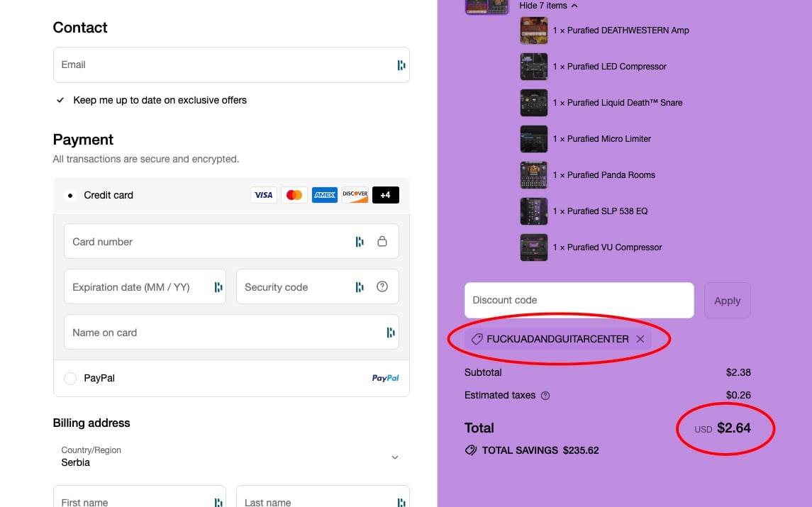Toggle Keep me up to date checkbox
The image size is (812, 507).
point(60,100)
